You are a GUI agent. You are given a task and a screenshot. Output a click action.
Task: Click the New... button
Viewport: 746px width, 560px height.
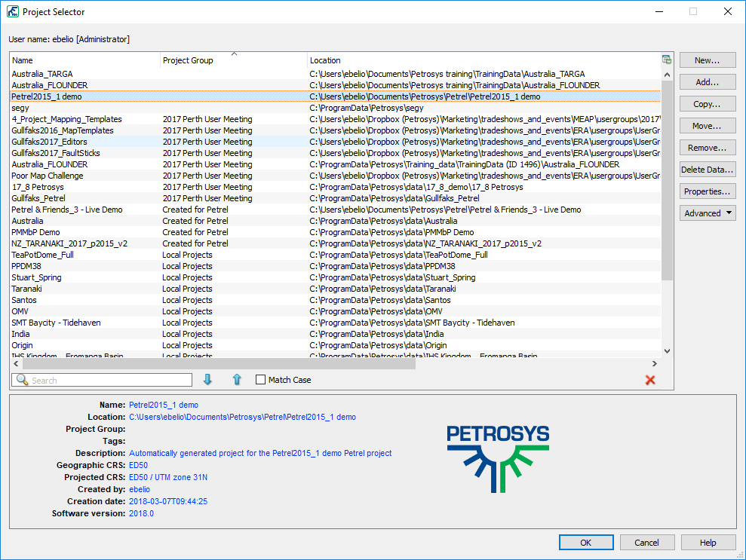pyautogui.click(x=707, y=60)
